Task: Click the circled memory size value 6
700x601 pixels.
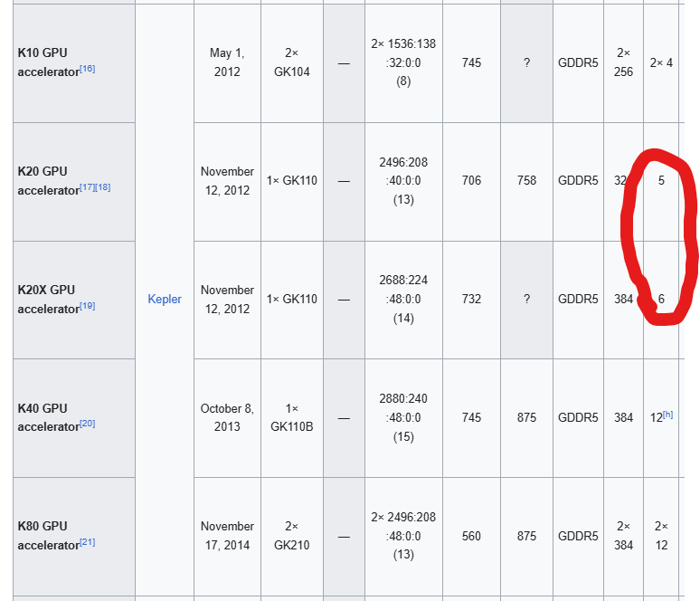Action: 661,299
